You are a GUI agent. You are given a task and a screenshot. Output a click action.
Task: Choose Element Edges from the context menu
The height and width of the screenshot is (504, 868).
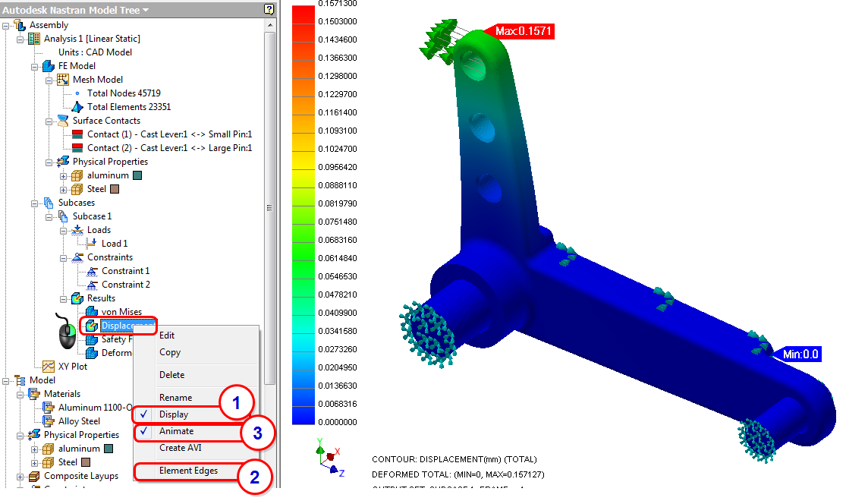point(188,470)
